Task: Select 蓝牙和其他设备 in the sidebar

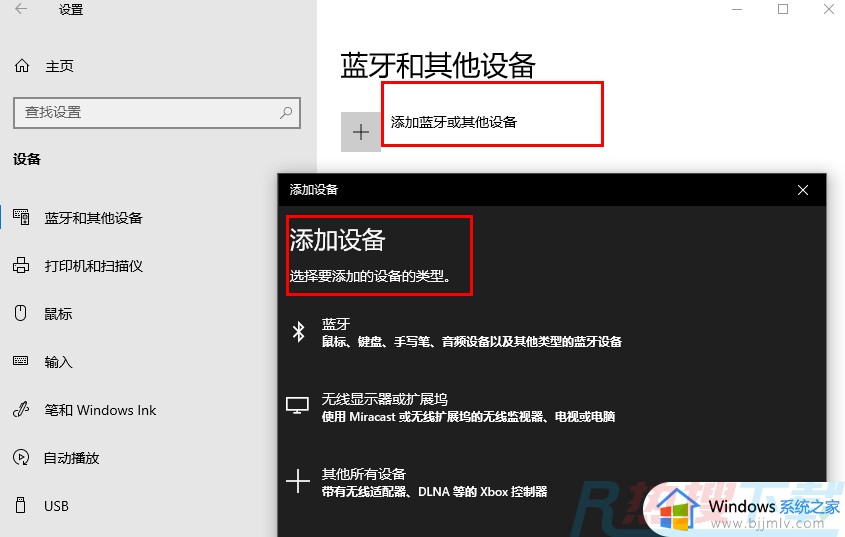Action: (x=93, y=218)
